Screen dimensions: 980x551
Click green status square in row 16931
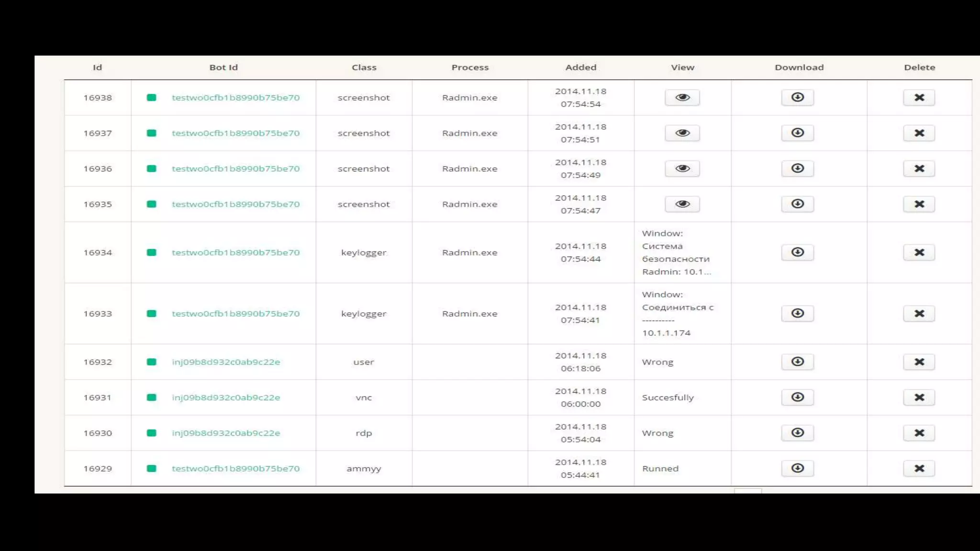pos(151,397)
